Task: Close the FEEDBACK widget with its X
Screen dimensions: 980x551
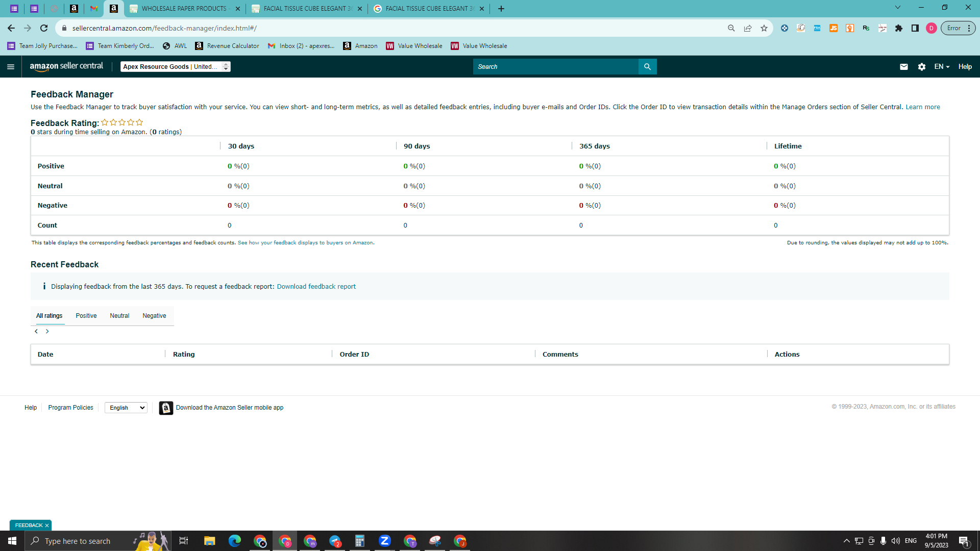Action: [47, 525]
